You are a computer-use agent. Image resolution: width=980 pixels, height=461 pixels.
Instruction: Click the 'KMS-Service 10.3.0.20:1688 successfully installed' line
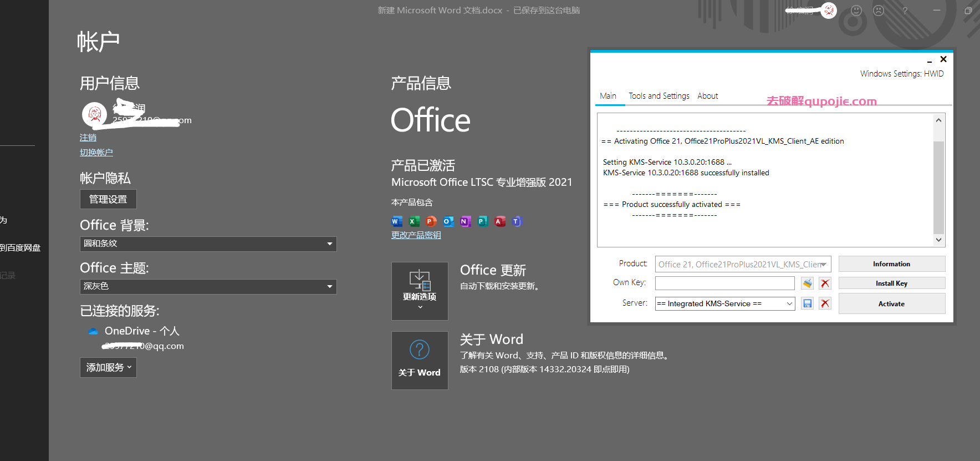click(x=686, y=173)
